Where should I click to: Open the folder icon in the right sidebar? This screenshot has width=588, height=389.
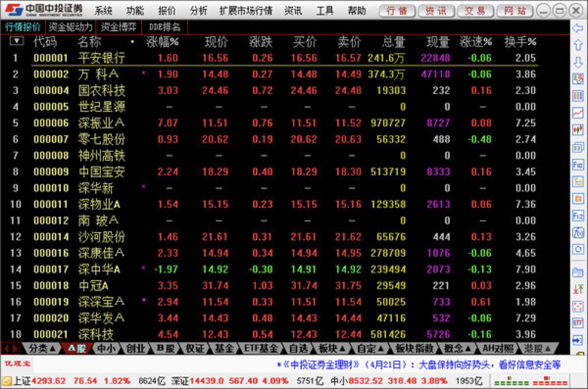[x=578, y=272]
